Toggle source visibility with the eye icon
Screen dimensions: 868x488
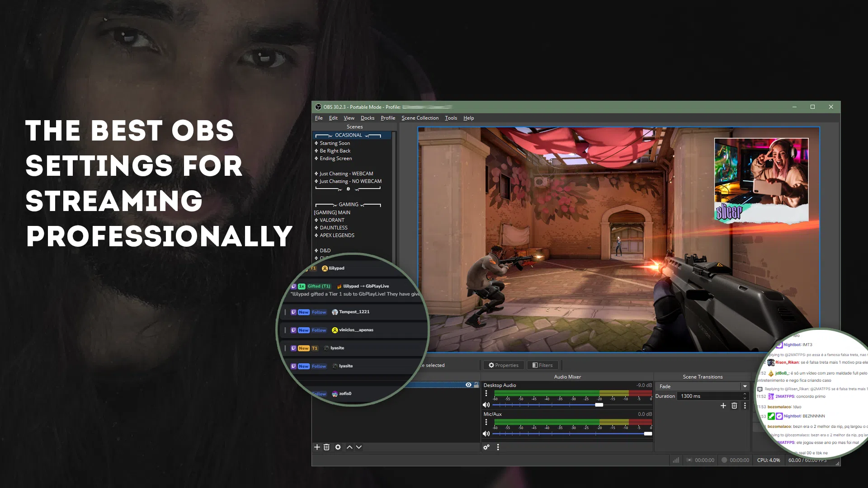tap(469, 385)
